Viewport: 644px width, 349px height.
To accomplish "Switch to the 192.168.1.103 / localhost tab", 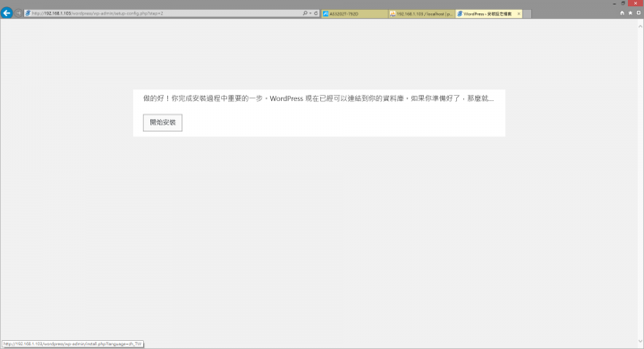I will point(422,13).
